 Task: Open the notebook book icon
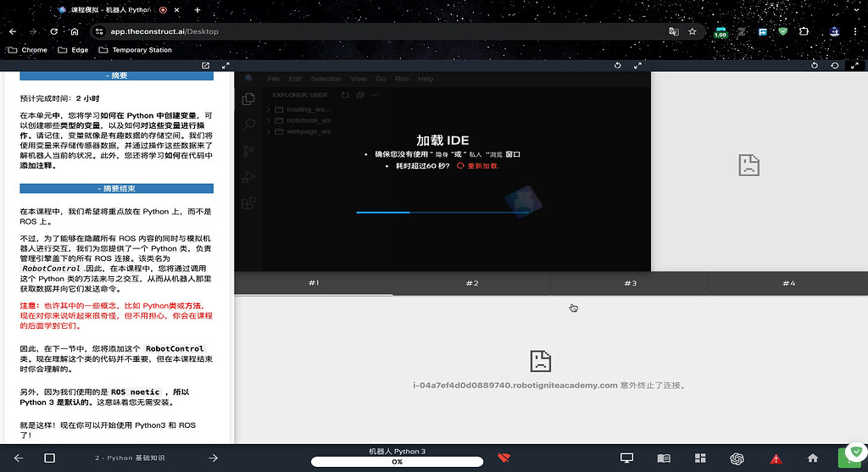[664, 458]
